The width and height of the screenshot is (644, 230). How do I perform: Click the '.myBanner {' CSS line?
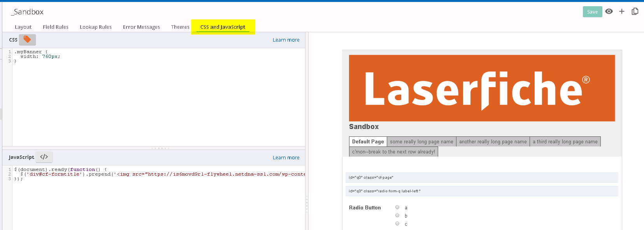[31, 52]
